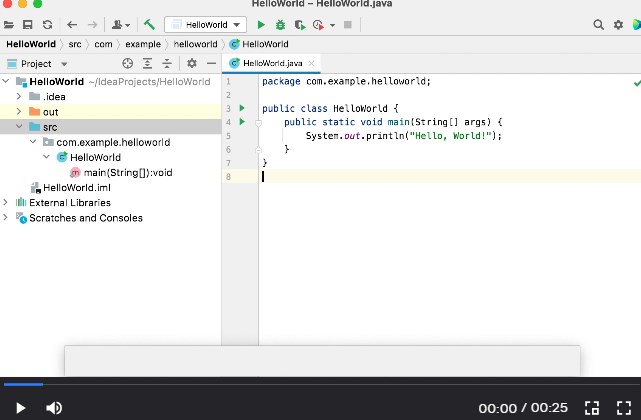Navigate forward with right arrow
The height and width of the screenshot is (420, 641).
pos(92,25)
